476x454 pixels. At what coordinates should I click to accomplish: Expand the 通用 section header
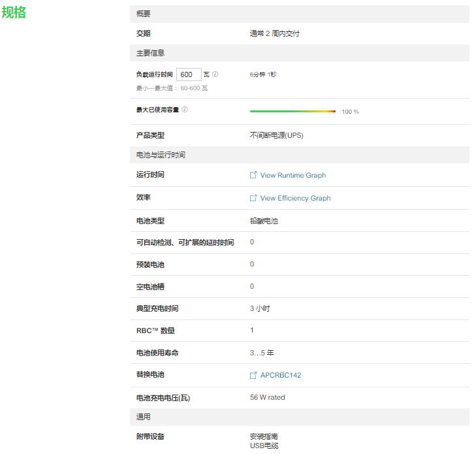(299, 417)
